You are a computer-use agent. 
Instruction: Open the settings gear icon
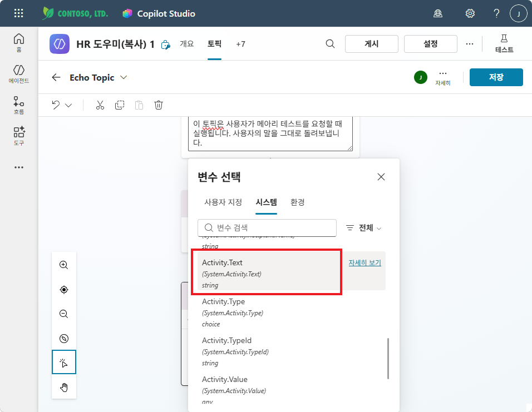[x=470, y=13]
